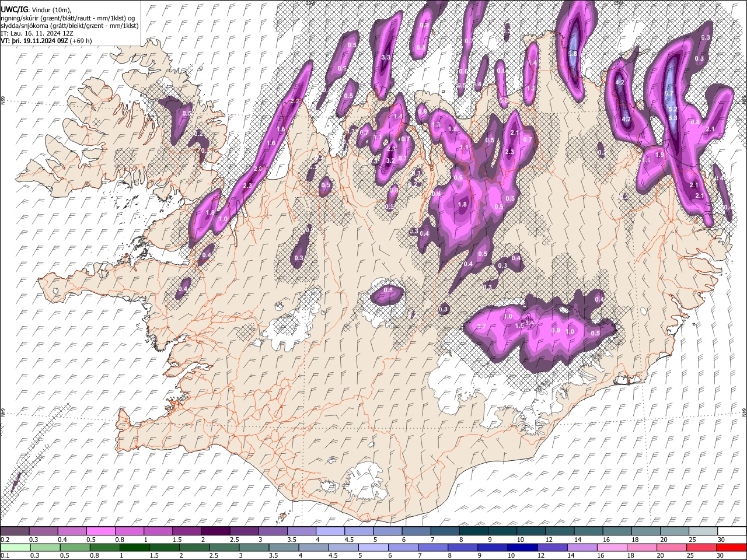Viewport: 747px width, 560px height.
Task: Click the '5.2' precipitation value on the map
Action: coord(672,109)
